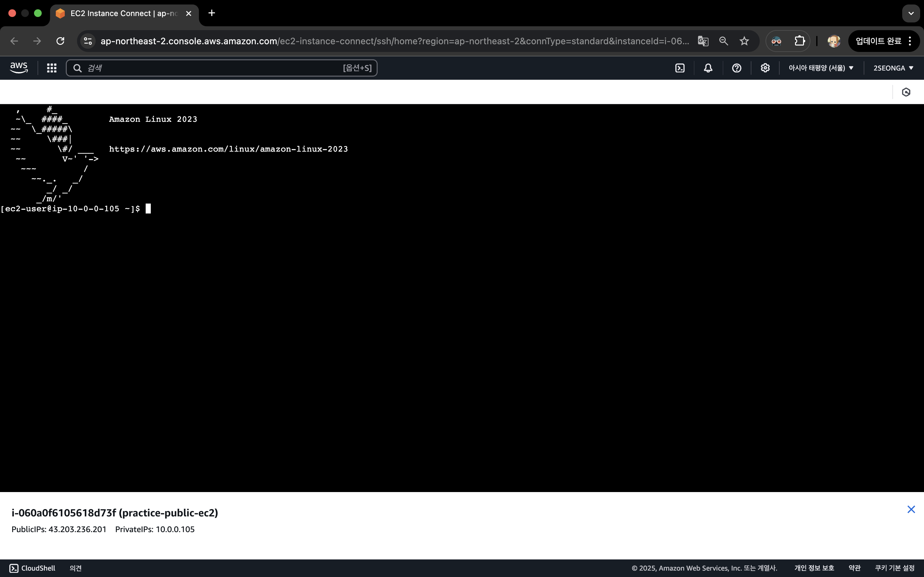The image size is (924, 577).
Task: Open a new browser tab
Action: tap(211, 13)
